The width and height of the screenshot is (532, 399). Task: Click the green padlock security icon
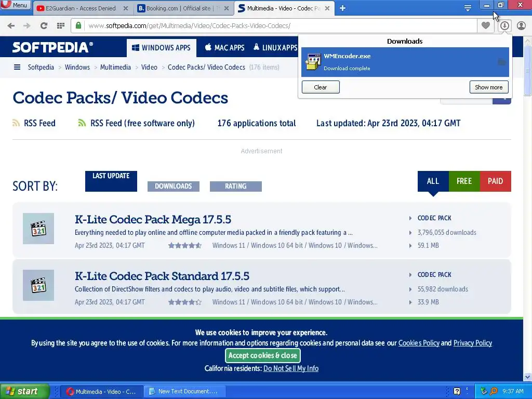78,25
